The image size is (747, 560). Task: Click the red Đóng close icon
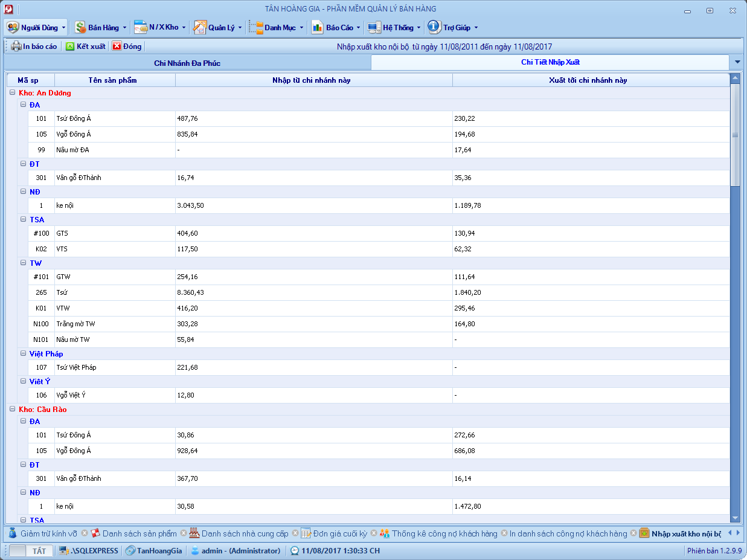(117, 47)
